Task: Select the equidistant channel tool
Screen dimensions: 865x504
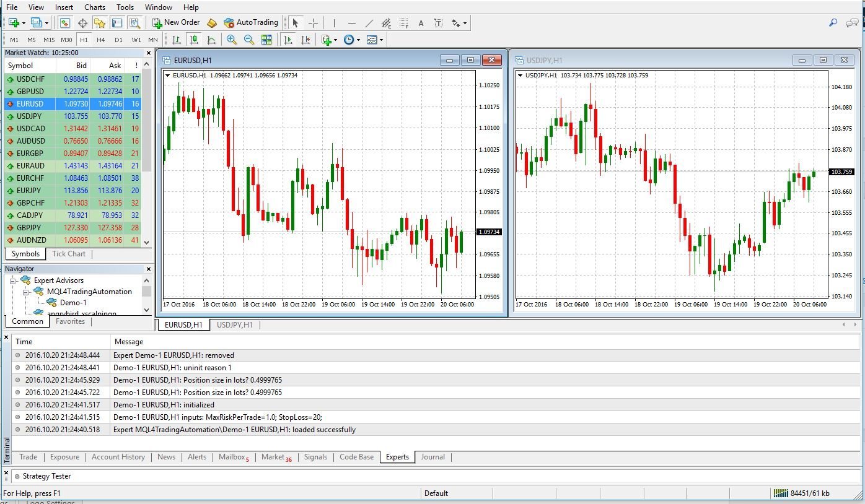Action: (387, 23)
